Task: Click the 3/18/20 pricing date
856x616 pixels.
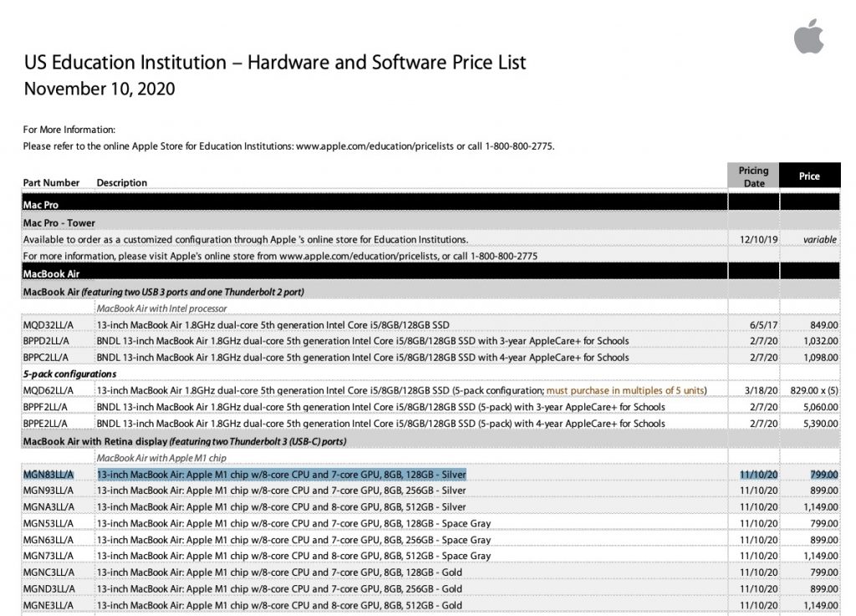Action: click(x=761, y=390)
